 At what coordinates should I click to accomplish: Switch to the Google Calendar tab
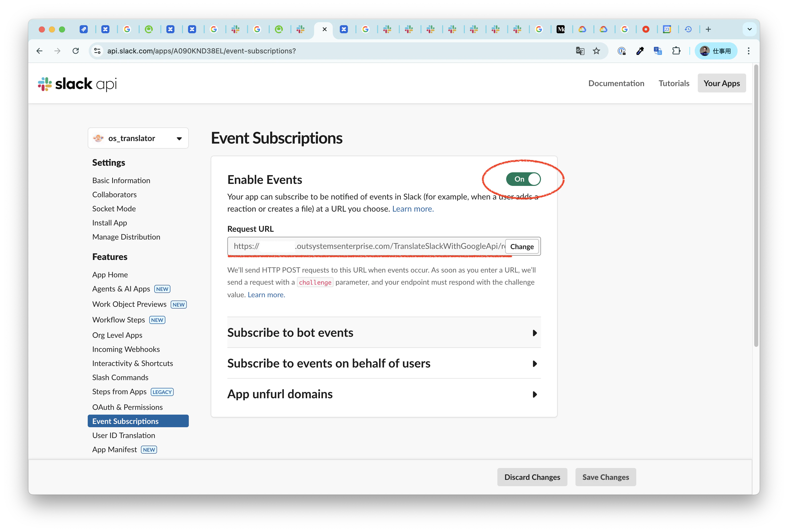(x=666, y=29)
